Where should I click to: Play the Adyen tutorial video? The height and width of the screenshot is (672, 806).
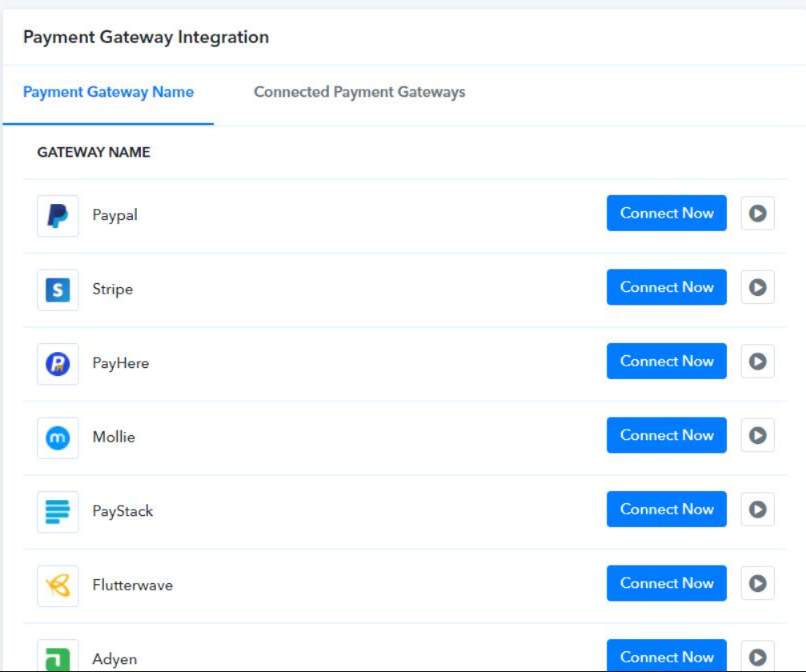(757, 656)
